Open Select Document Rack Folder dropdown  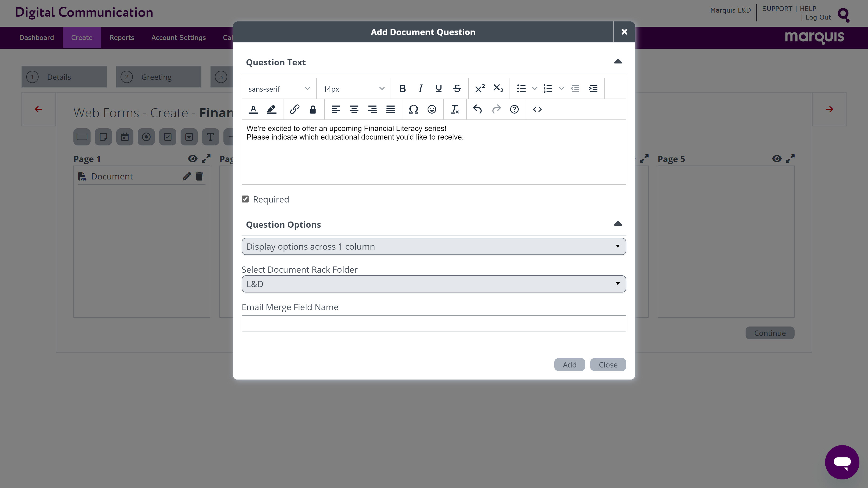[434, 284]
